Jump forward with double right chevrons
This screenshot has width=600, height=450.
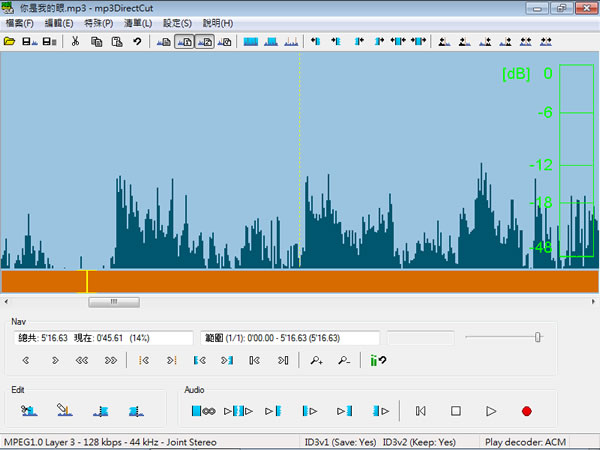[x=111, y=360]
